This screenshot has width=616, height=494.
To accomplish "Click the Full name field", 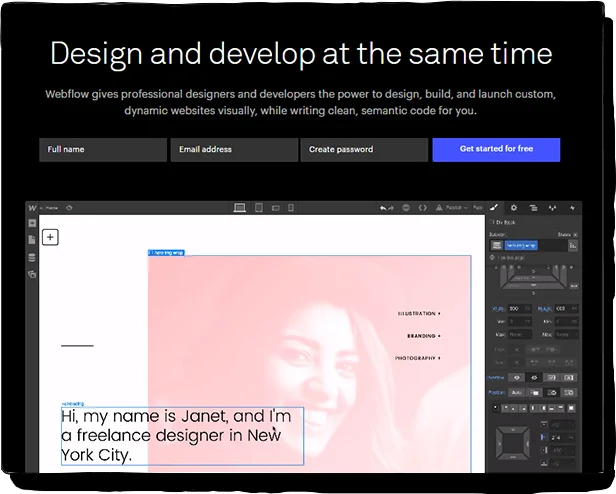I will click(x=103, y=150).
